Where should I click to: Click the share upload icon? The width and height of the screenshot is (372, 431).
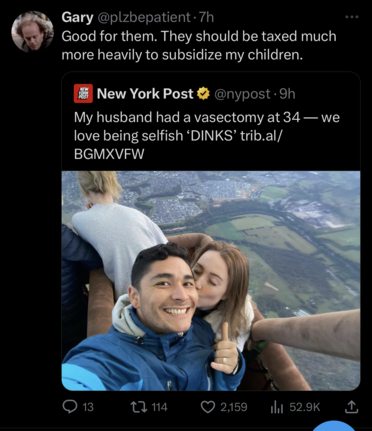tap(351, 407)
